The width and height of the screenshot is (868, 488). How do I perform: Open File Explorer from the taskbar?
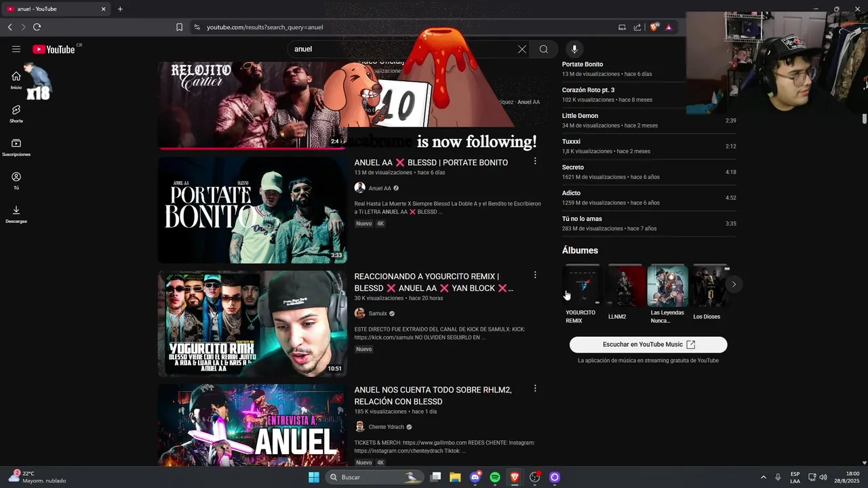455,477
